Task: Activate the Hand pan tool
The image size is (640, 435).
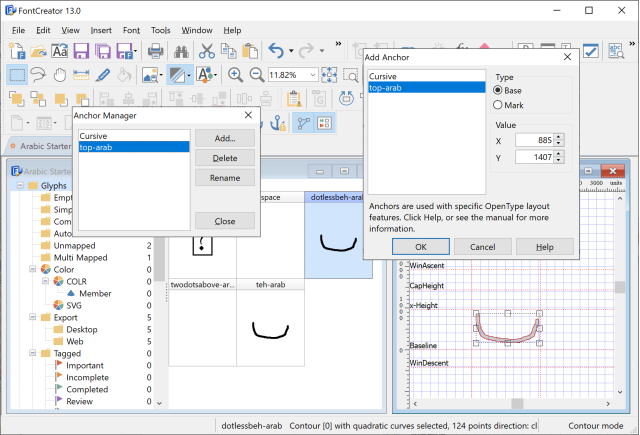Action: [62, 75]
